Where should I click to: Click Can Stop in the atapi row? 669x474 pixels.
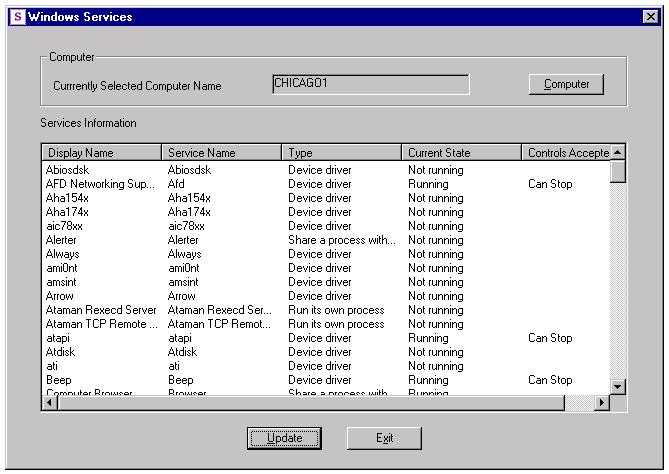coord(550,338)
